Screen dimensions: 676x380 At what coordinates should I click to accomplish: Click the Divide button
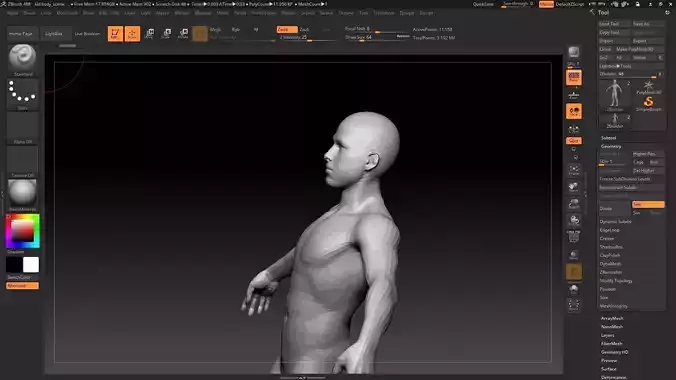click(x=614, y=209)
